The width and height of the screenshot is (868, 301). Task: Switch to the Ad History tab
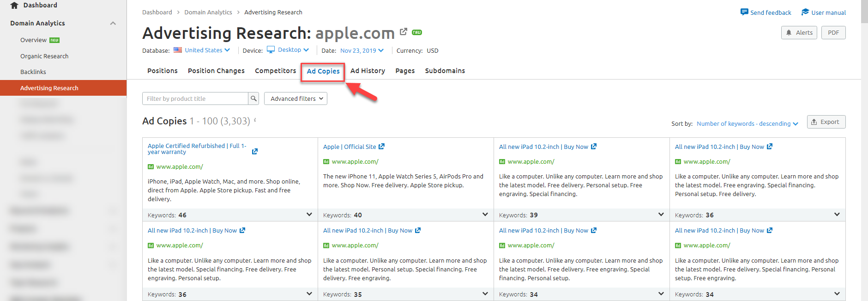point(368,71)
